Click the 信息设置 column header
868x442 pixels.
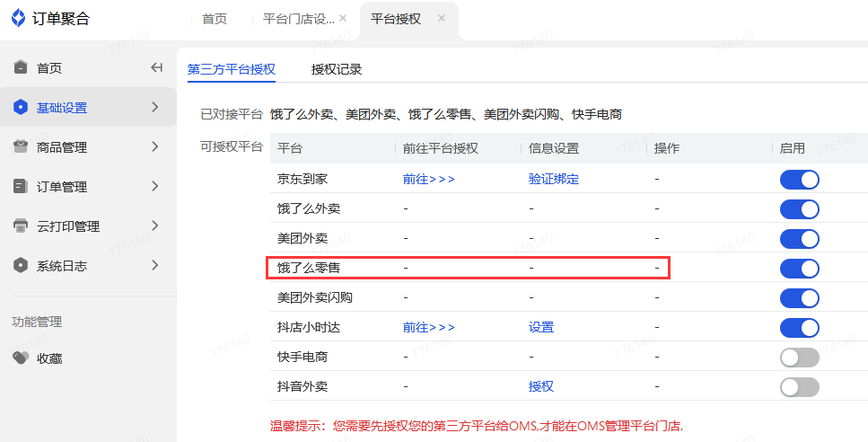click(x=554, y=148)
